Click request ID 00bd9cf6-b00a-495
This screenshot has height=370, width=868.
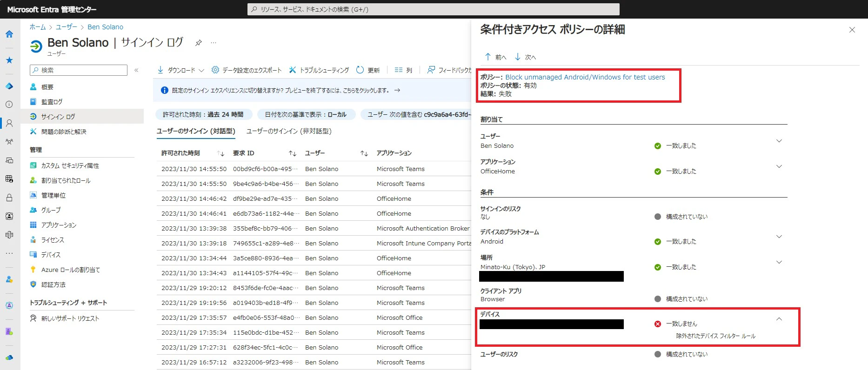266,169
